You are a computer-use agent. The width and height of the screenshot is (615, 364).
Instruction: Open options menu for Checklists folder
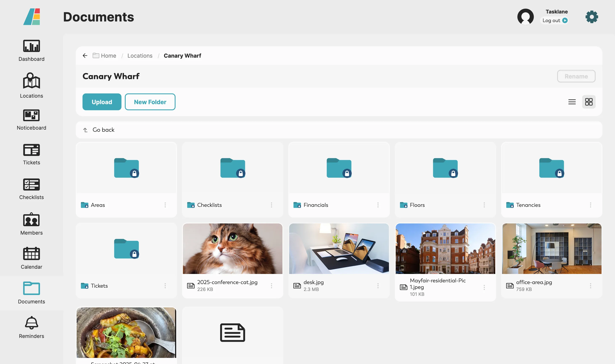271,205
